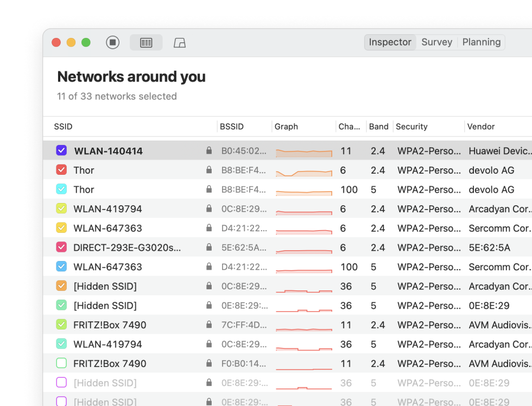The width and height of the screenshot is (532, 406).
Task: Sort by the Security column header
Action: coord(411,126)
